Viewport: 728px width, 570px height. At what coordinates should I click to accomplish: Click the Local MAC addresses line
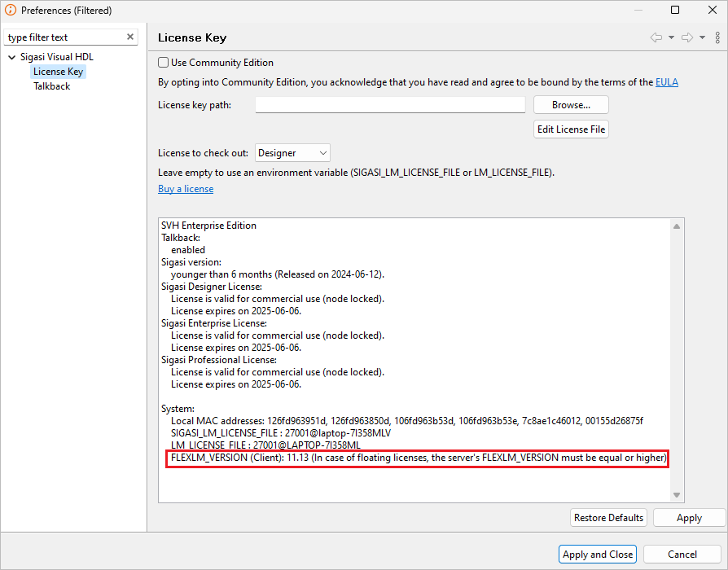[x=406, y=421]
